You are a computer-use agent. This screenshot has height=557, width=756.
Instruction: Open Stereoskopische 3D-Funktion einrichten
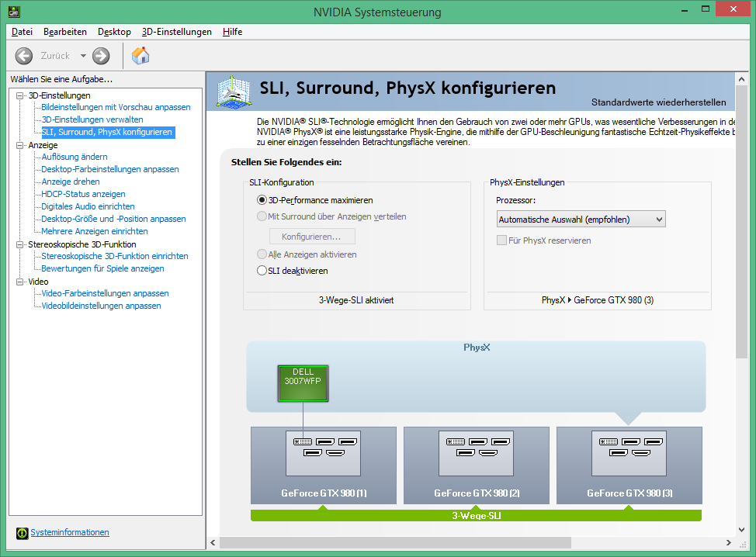[115, 256]
